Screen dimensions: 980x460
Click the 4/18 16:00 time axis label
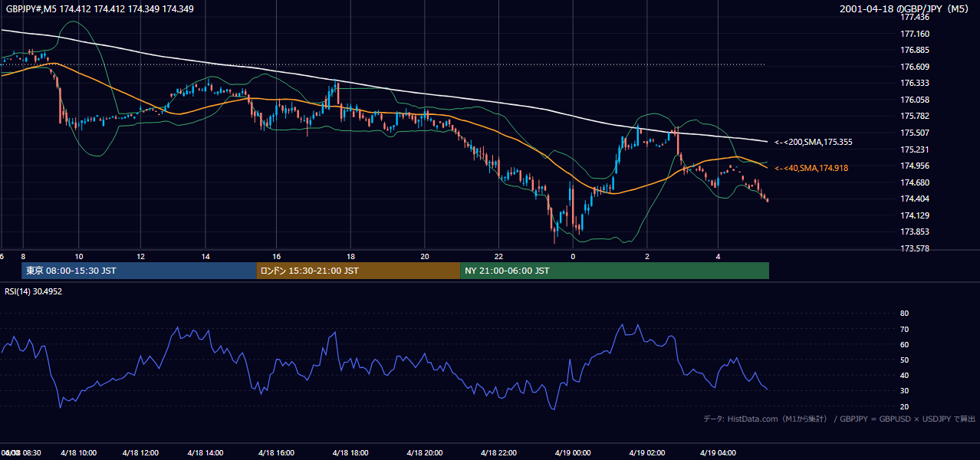pyautogui.click(x=276, y=453)
